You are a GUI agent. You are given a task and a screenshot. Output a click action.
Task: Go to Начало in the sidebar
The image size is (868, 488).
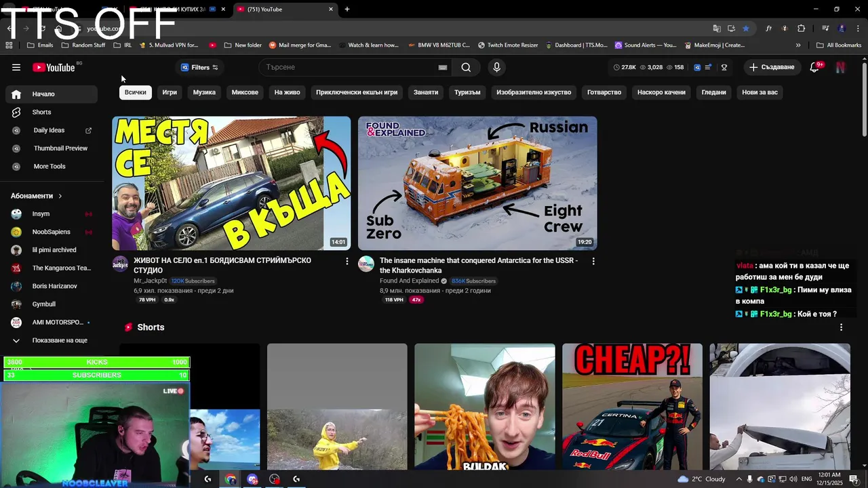tap(52, 94)
